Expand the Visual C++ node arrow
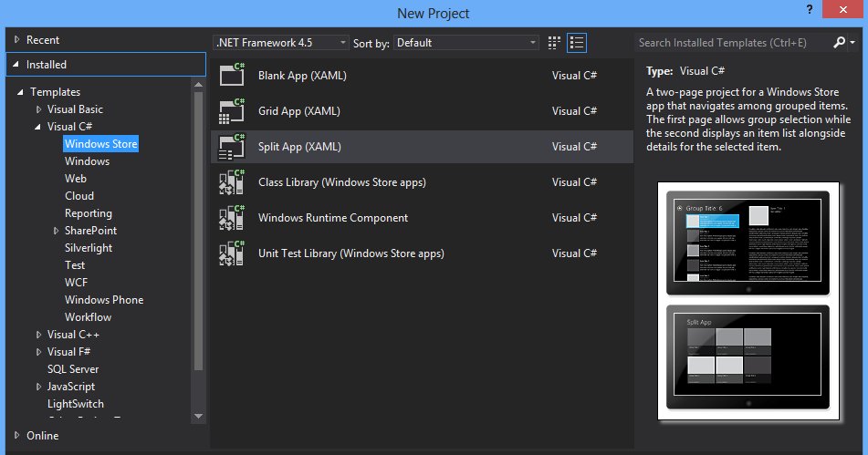The width and height of the screenshot is (868, 455). (x=38, y=335)
